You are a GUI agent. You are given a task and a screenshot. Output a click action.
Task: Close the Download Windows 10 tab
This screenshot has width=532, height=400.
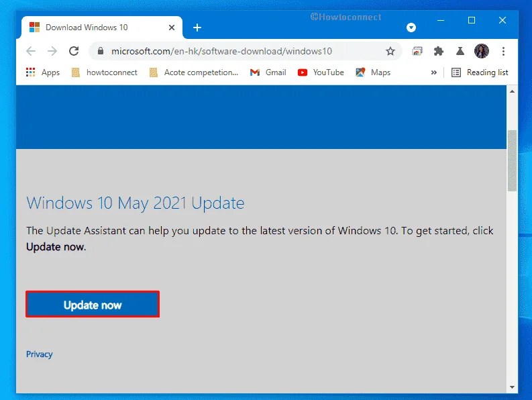[x=172, y=28]
